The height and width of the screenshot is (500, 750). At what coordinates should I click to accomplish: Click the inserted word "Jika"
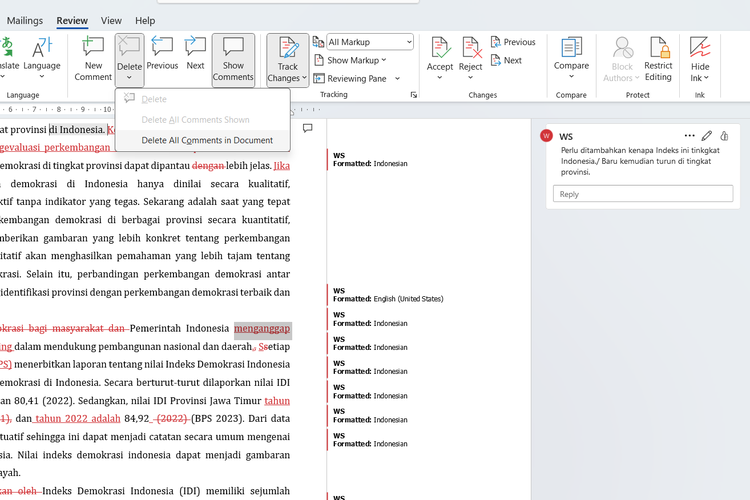tap(282, 166)
